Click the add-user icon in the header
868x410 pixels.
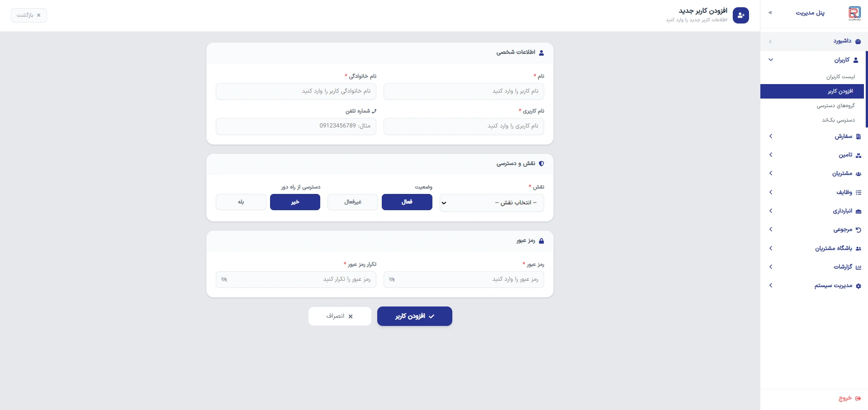741,15
